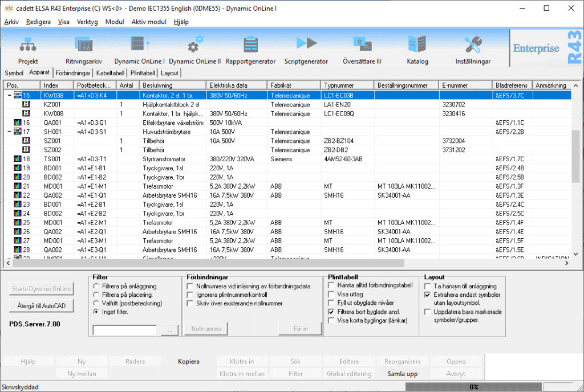584x392 pixels.
Task: Open the Projekt module
Action: (x=27, y=48)
